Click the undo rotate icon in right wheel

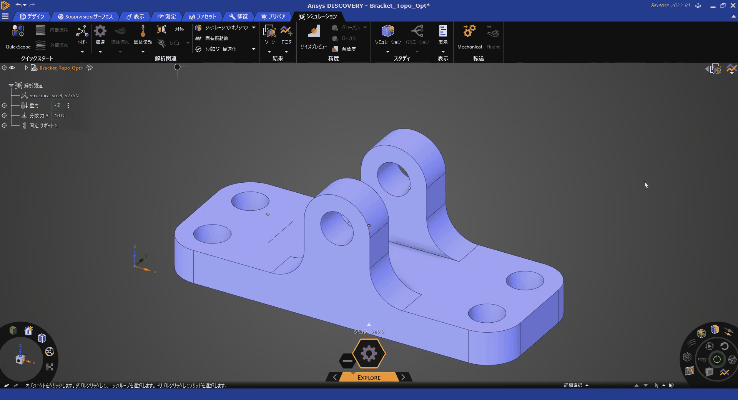(x=725, y=346)
